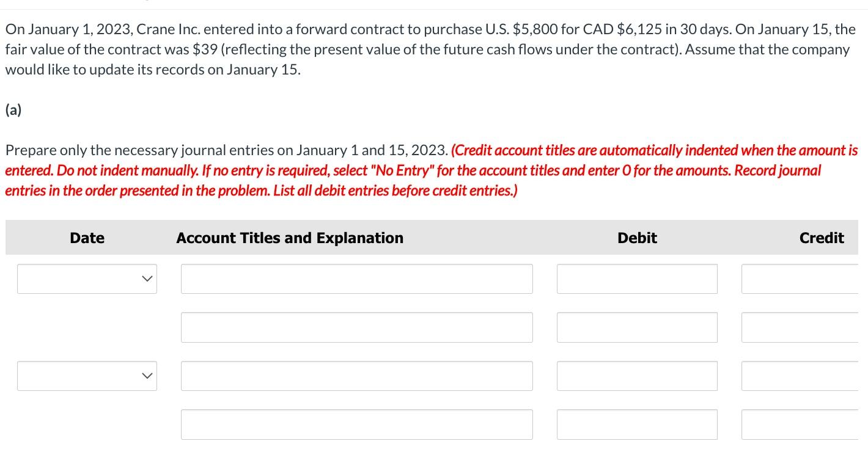Activate the fourth row Debit amount box
868x463 pixels.
coord(637,425)
